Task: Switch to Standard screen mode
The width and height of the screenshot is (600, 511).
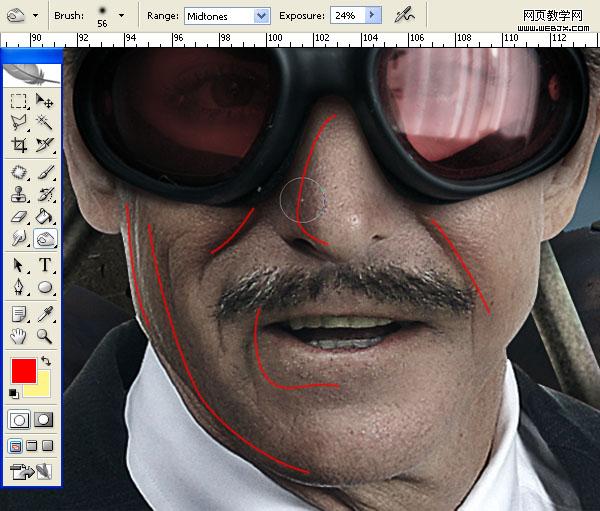Action: (14, 445)
